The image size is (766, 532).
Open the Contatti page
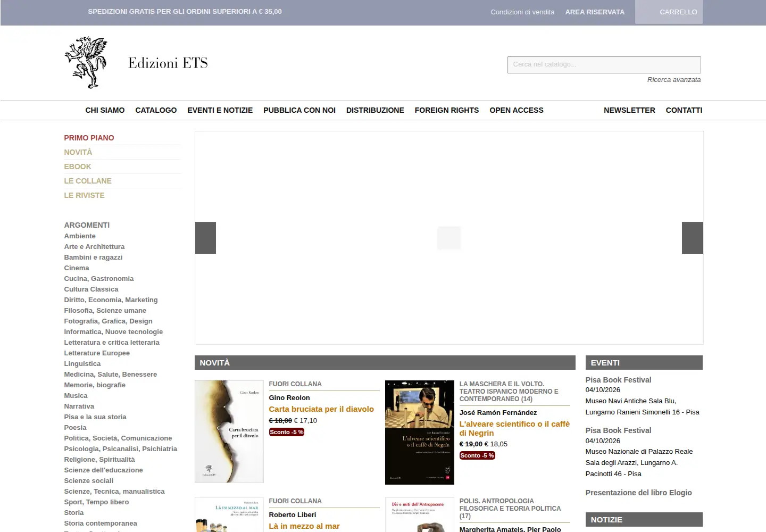click(x=684, y=110)
